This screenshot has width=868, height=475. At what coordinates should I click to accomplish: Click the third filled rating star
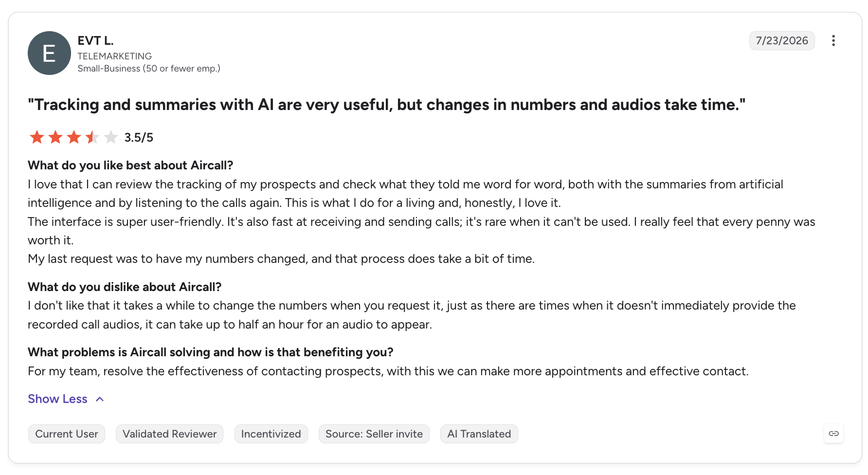pyautogui.click(x=74, y=137)
